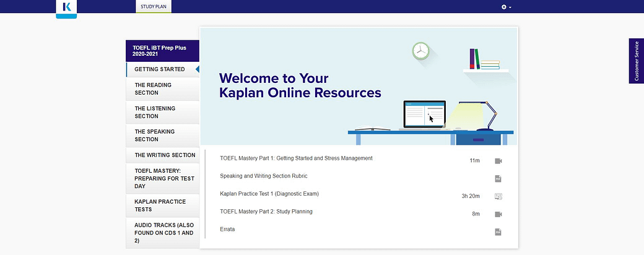Open the Customer Service side tab
The height and width of the screenshot is (255, 644).
coord(636,61)
